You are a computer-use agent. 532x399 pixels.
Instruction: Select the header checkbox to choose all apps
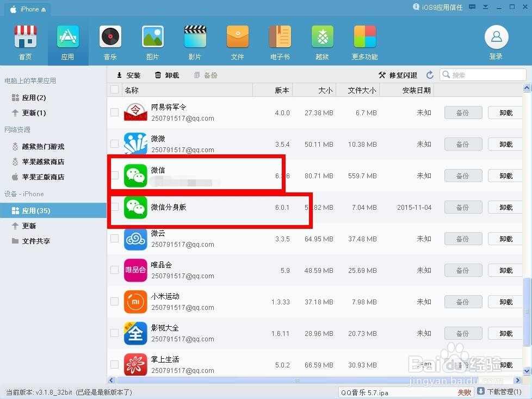(114, 90)
